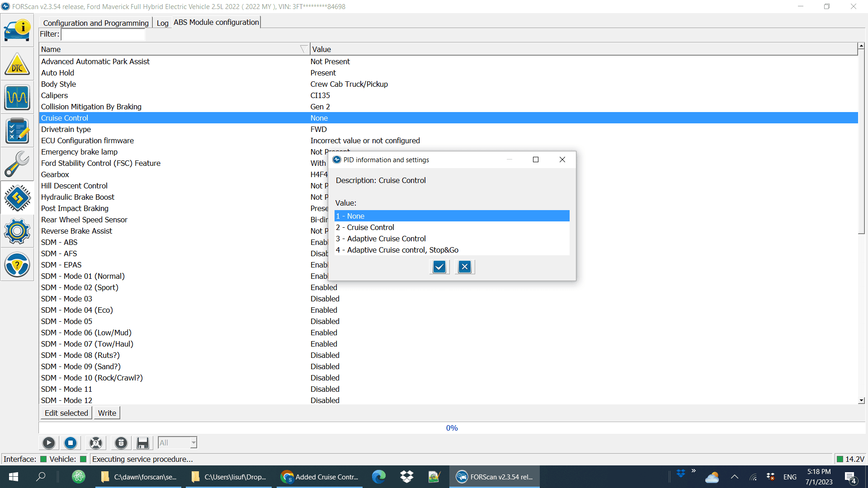This screenshot has width=868, height=488.
Task: Open Windows taskbar search
Action: tap(41, 477)
